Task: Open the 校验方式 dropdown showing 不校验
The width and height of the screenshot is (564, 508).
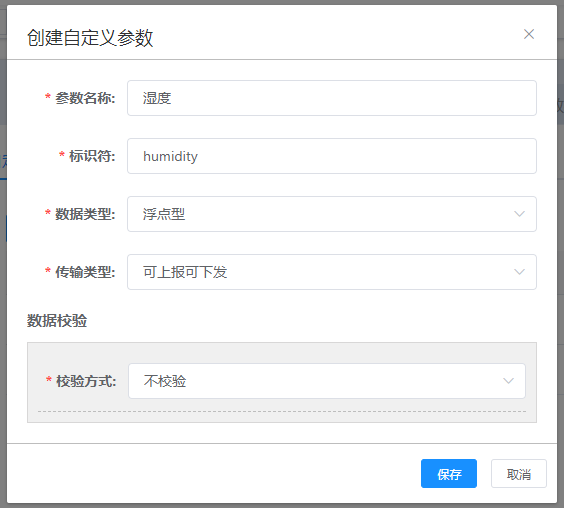Action: (327, 381)
